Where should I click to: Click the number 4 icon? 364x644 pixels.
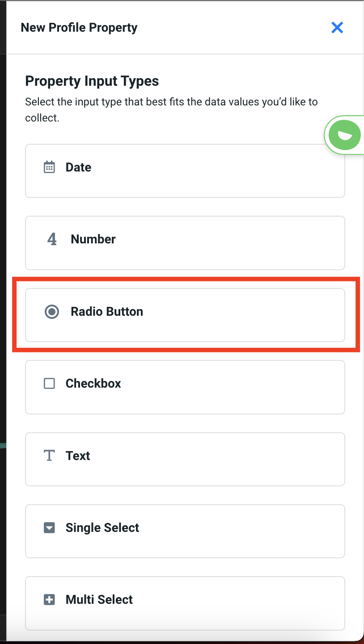52,239
